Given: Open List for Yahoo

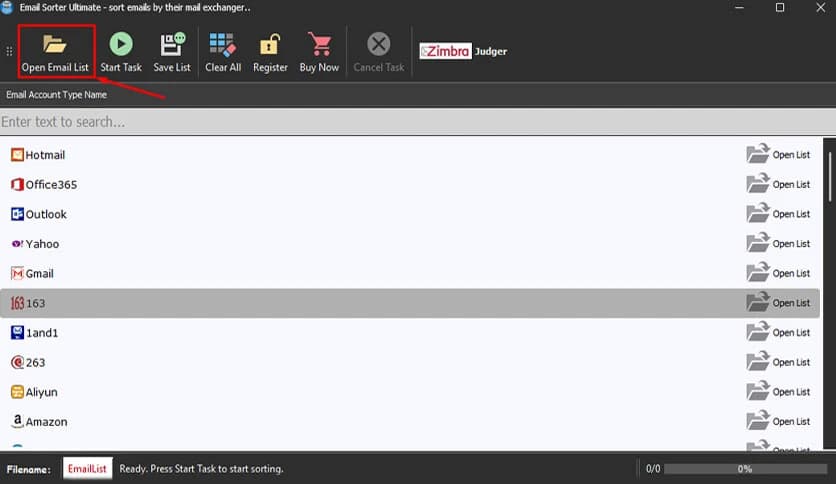Looking at the screenshot, I should click(x=778, y=243).
